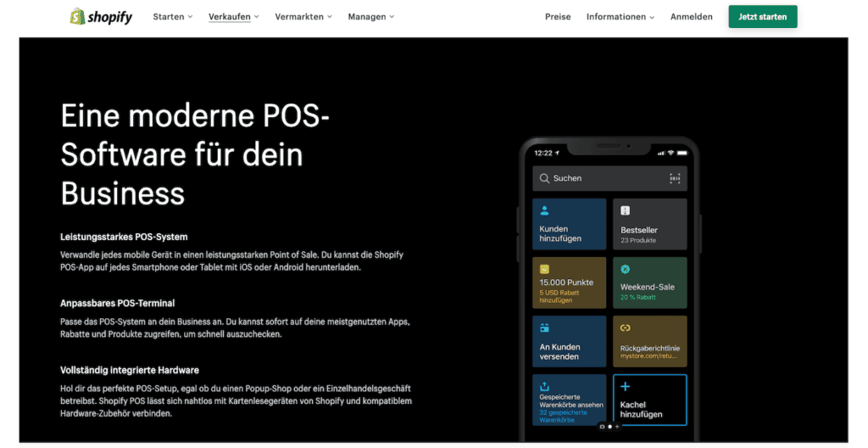868x448 pixels.
Task: Click the Shopify logo
Action: [102, 17]
